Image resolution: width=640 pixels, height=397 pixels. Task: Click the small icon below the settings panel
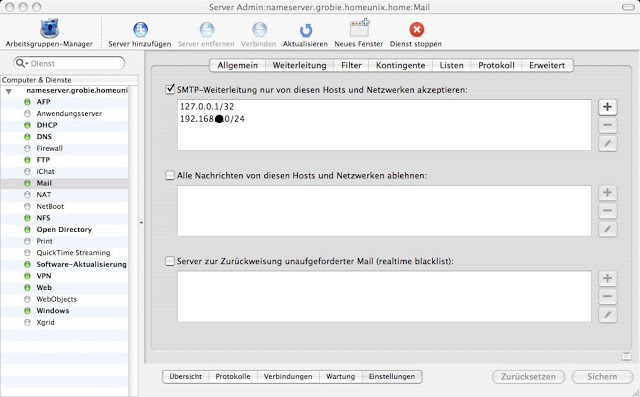(x=626, y=356)
